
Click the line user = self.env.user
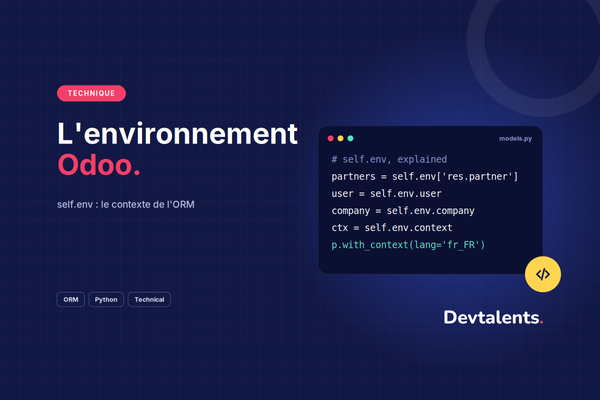click(x=386, y=194)
